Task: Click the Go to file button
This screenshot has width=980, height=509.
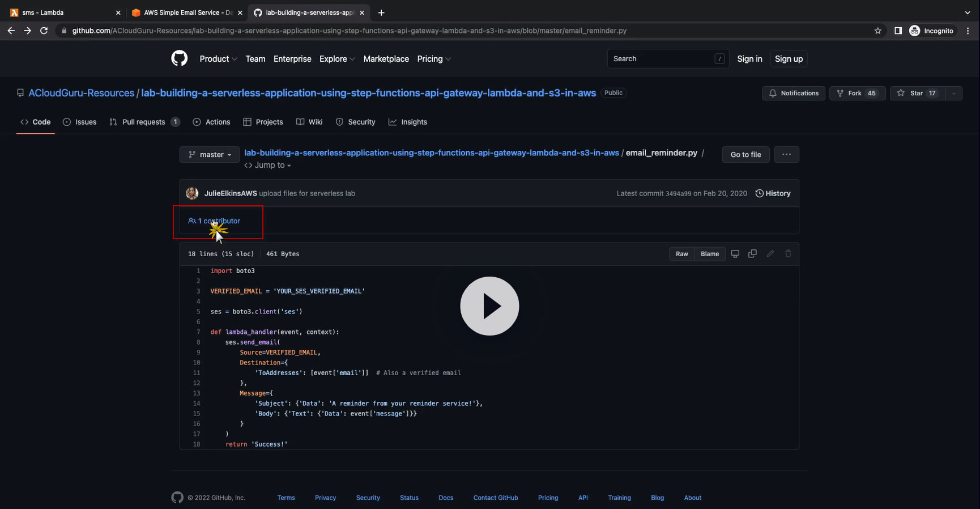Action: click(745, 154)
